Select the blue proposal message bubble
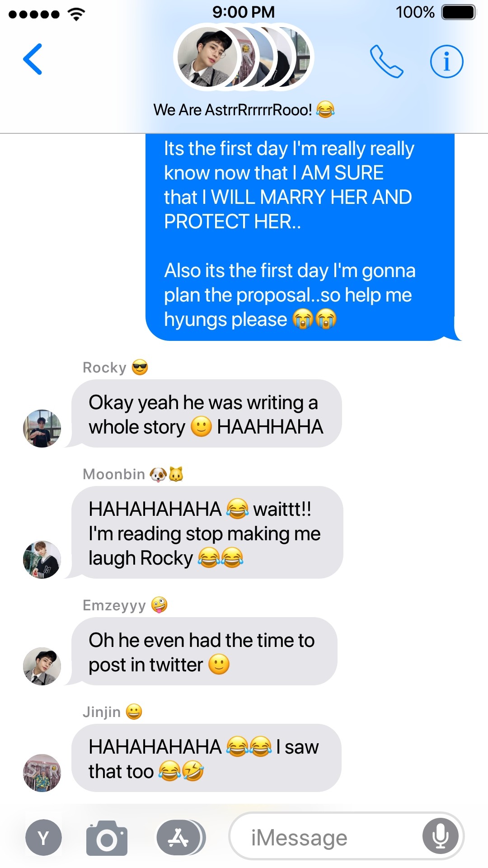This screenshot has height=868, width=488. pyautogui.click(x=300, y=237)
